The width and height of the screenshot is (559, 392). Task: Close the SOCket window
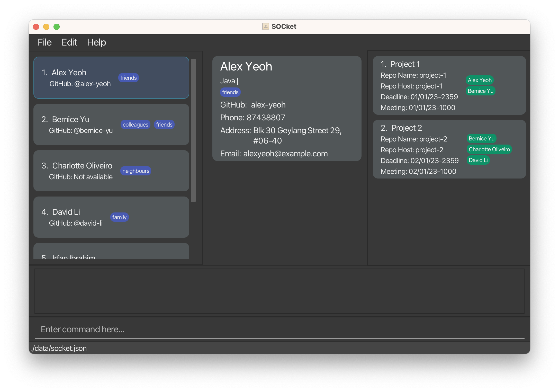pos(36,27)
